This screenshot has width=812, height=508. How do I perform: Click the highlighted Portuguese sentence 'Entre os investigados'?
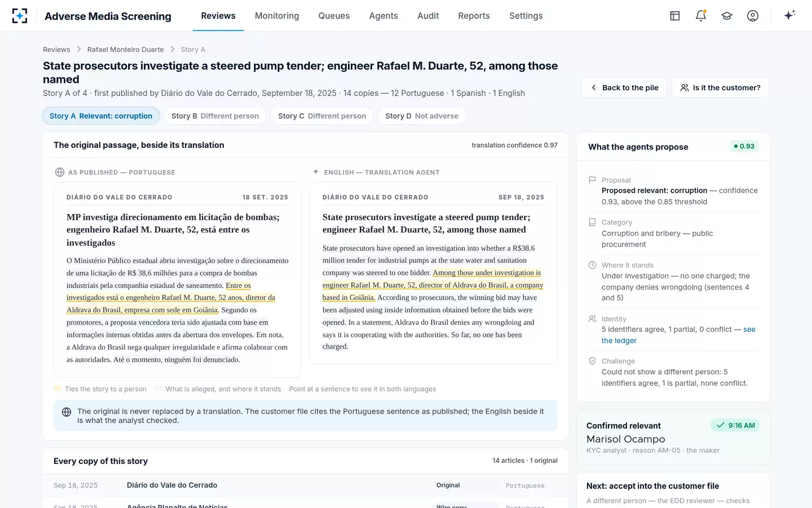[171, 297]
